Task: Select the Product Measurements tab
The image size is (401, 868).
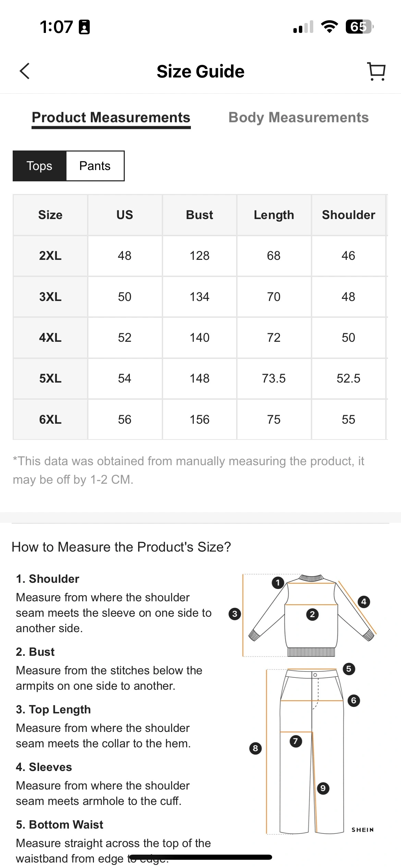Action: point(111,118)
